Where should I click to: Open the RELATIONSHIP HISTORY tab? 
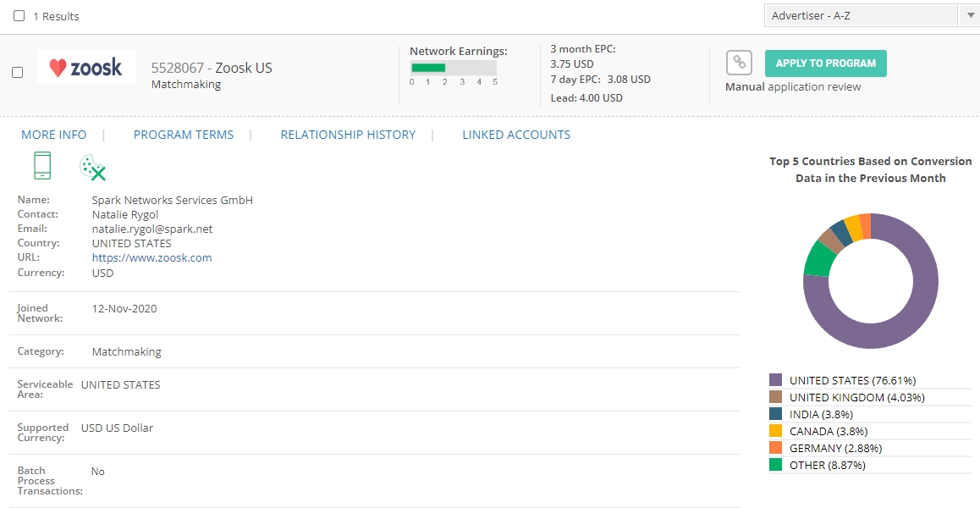click(348, 135)
